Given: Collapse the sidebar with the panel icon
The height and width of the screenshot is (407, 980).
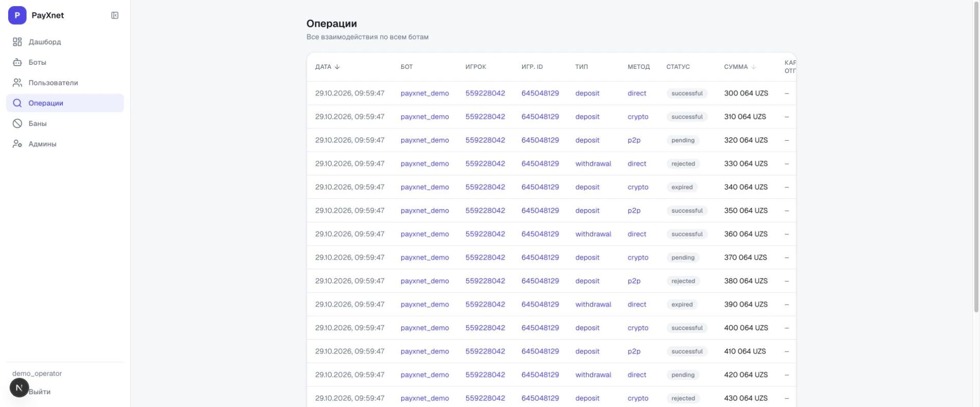Looking at the screenshot, I should [115, 15].
